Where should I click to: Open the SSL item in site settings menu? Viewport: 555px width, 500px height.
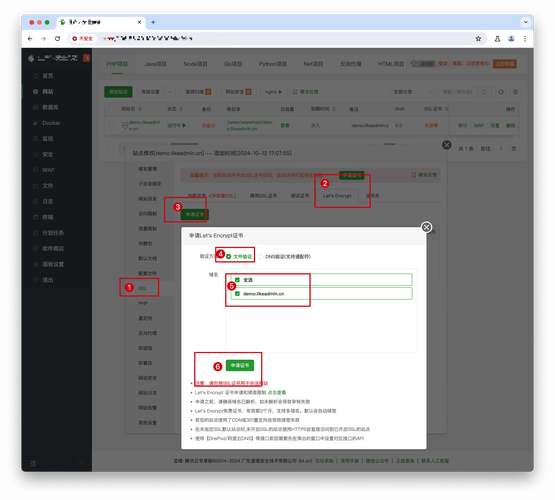pyautogui.click(x=142, y=288)
